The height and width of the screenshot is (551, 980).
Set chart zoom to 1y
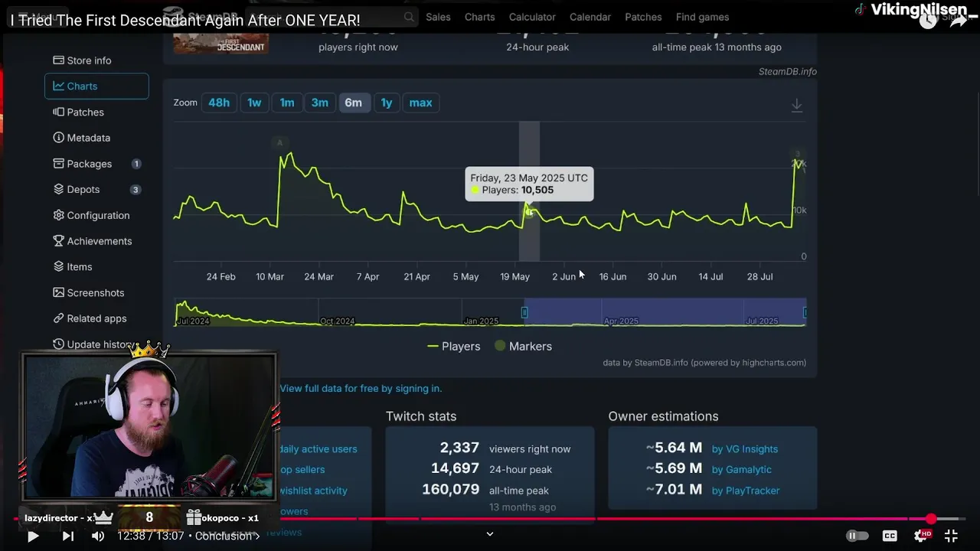(387, 103)
